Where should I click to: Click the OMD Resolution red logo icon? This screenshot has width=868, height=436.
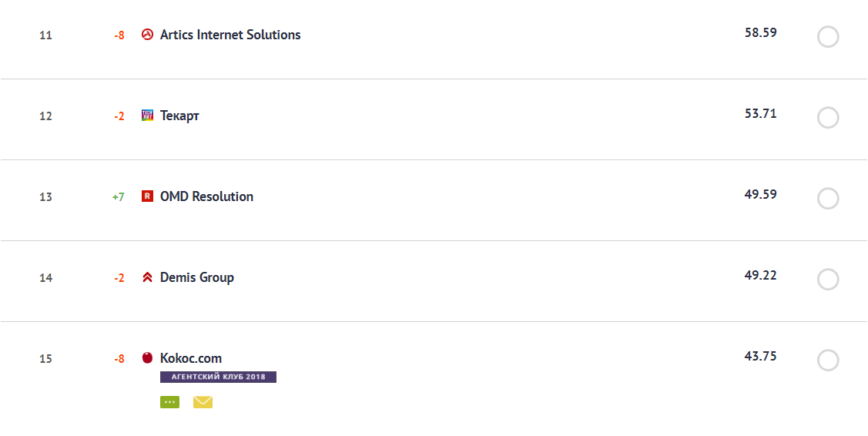coord(148,196)
